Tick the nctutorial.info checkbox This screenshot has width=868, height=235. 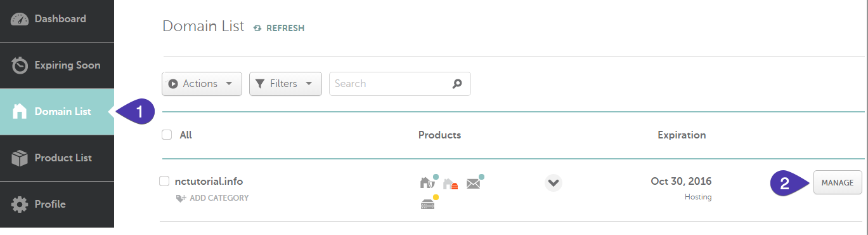164,181
